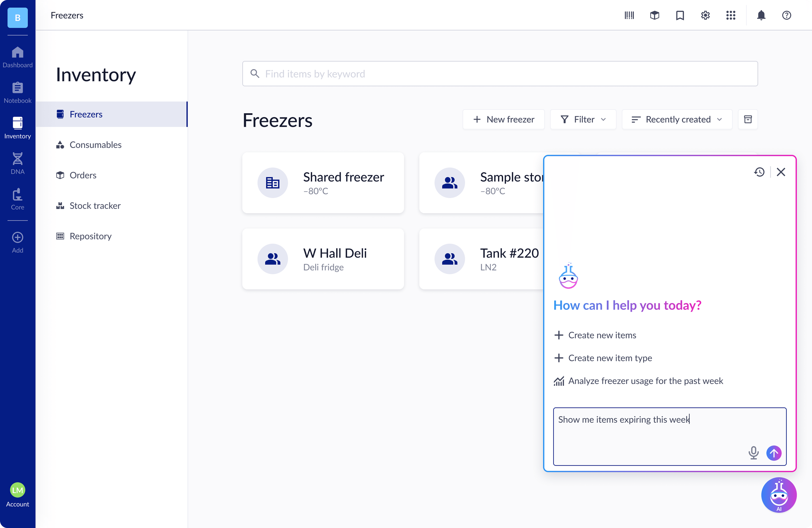The width and height of the screenshot is (812, 528).
Task: Open the AI assistant lab-flask icon
Action: [779, 495]
